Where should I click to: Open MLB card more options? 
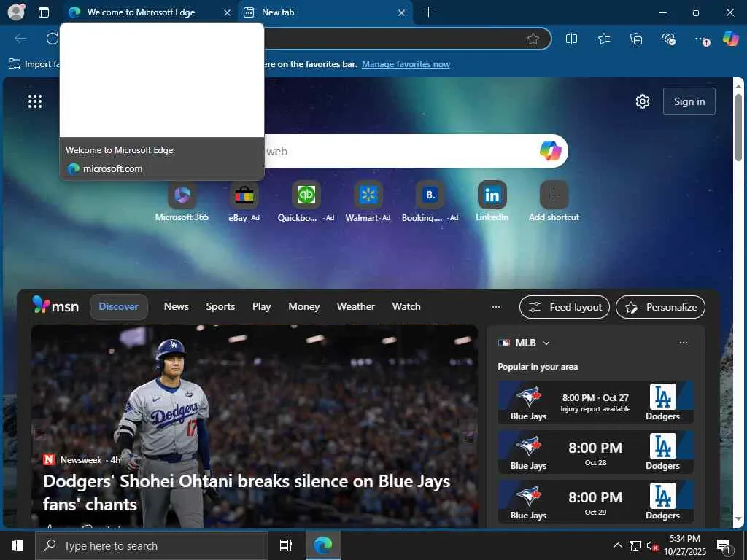coord(683,343)
